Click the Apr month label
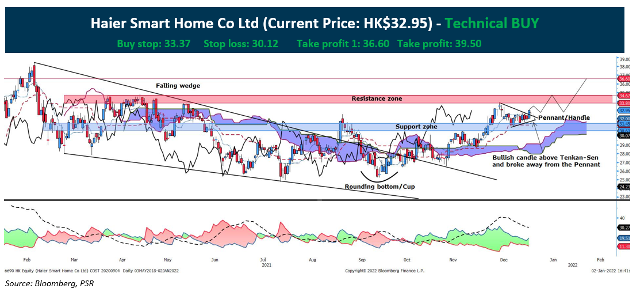Screen dimensions: 644x296 point(122,260)
